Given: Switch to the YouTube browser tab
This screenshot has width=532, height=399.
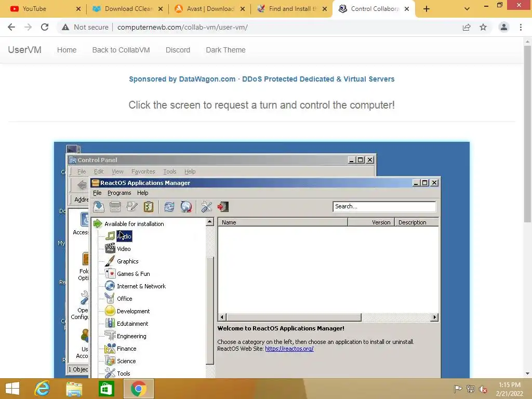Looking at the screenshot, I should (x=43, y=9).
